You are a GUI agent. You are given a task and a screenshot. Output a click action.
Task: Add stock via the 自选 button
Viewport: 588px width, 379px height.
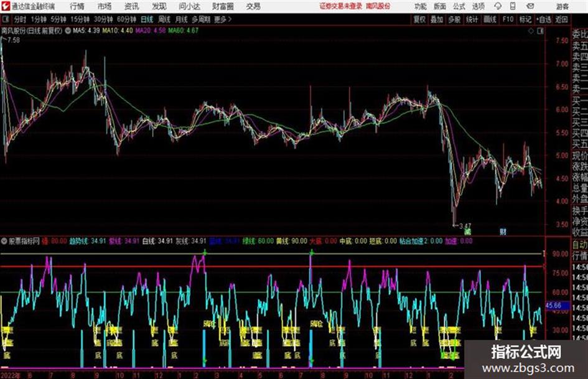(543, 19)
